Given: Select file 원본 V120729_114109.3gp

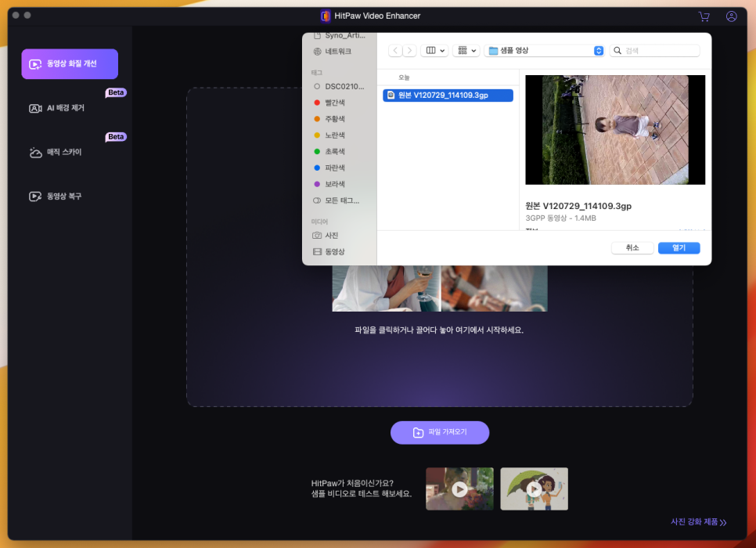Looking at the screenshot, I should click(448, 95).
